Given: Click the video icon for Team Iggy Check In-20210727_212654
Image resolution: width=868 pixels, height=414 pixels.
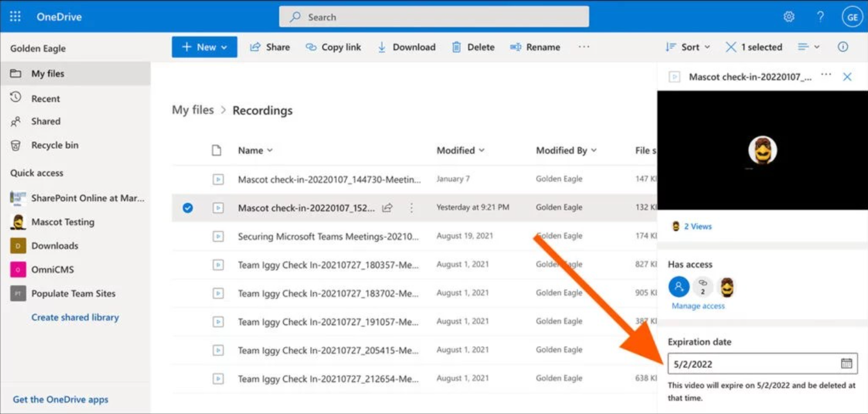Looking at the screenshot, I should [x=218, y=379].
